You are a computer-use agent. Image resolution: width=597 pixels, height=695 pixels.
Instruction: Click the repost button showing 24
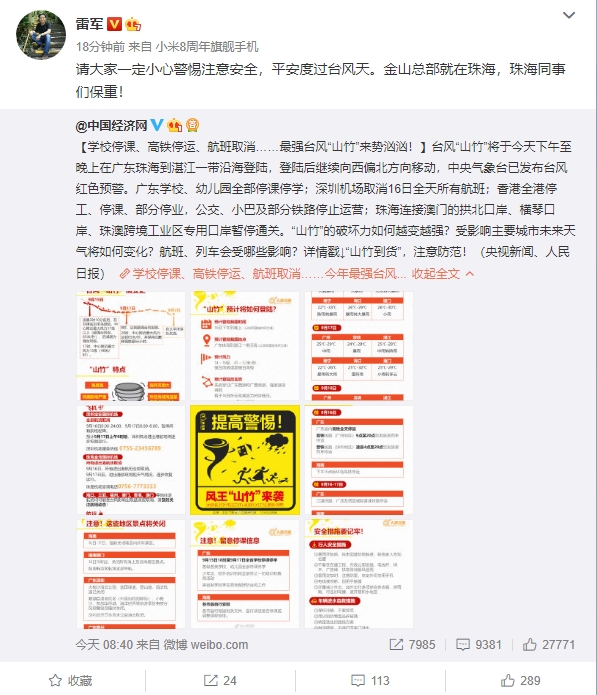220,680
